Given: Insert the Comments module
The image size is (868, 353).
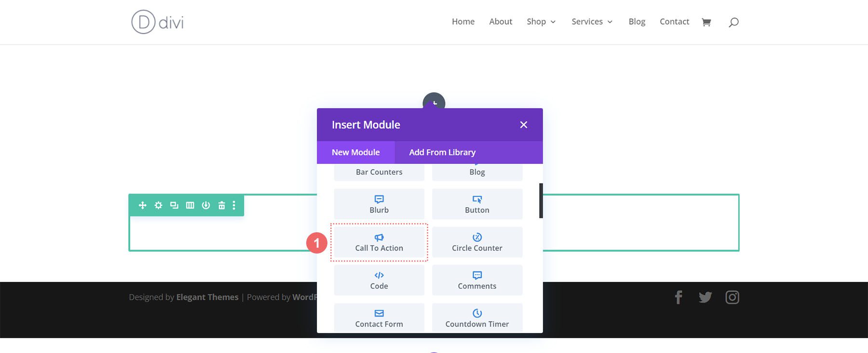Looking at the screenshot, I should [x=477, y=280].
